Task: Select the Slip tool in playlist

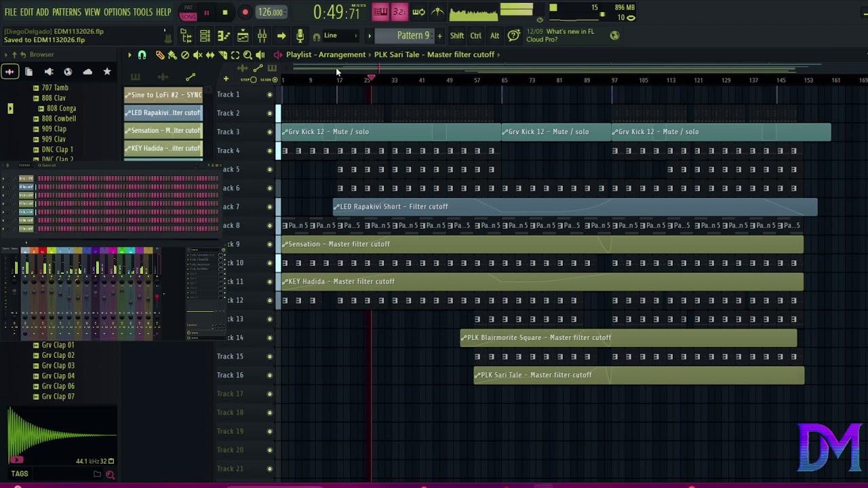Action: (x=210, y=55)
